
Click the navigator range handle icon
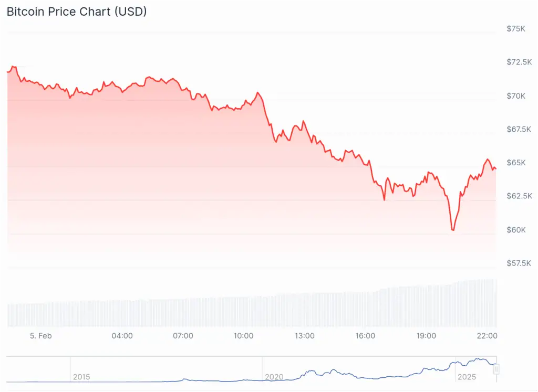pos(496,369)
